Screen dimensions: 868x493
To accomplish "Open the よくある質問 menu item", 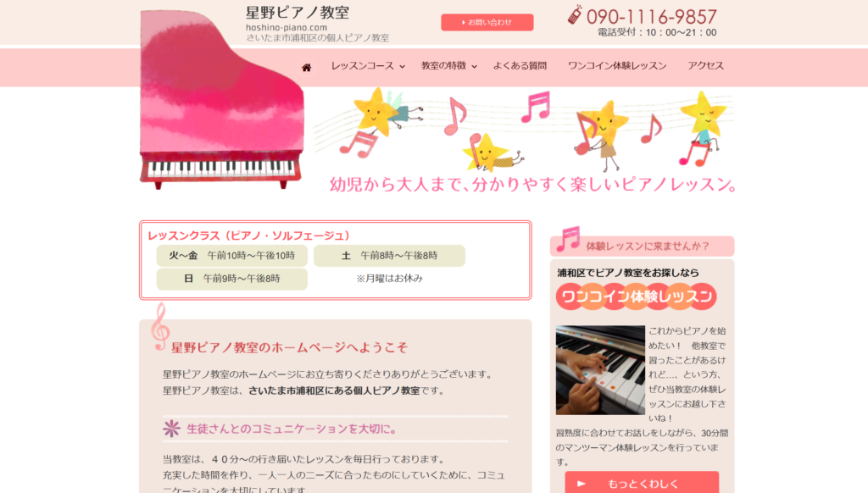I will [520, 66].
